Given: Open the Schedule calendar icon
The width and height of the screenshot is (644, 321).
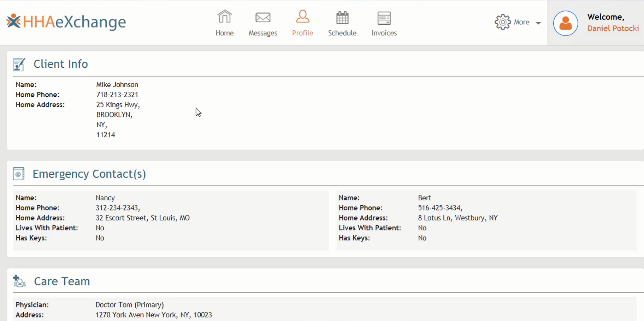Looking at the screenshot, I should [342, 18].
